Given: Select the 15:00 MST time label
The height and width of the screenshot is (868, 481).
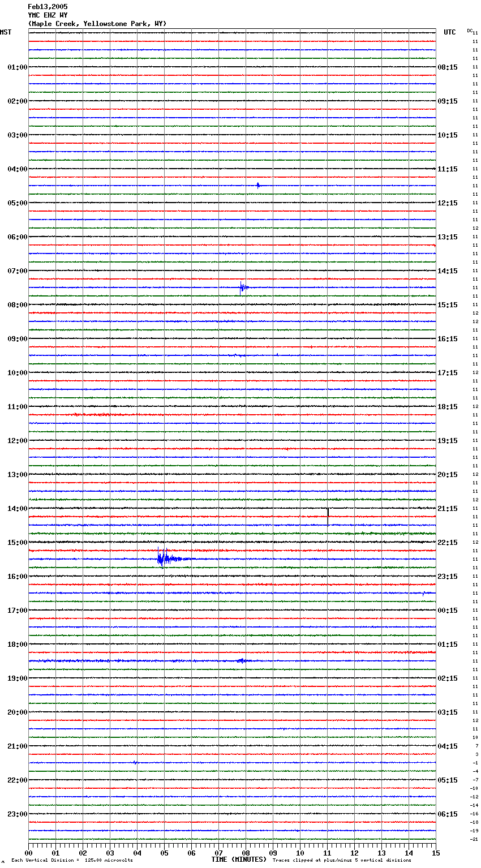Looking at the screenshot, I should (x=18, y=543).
